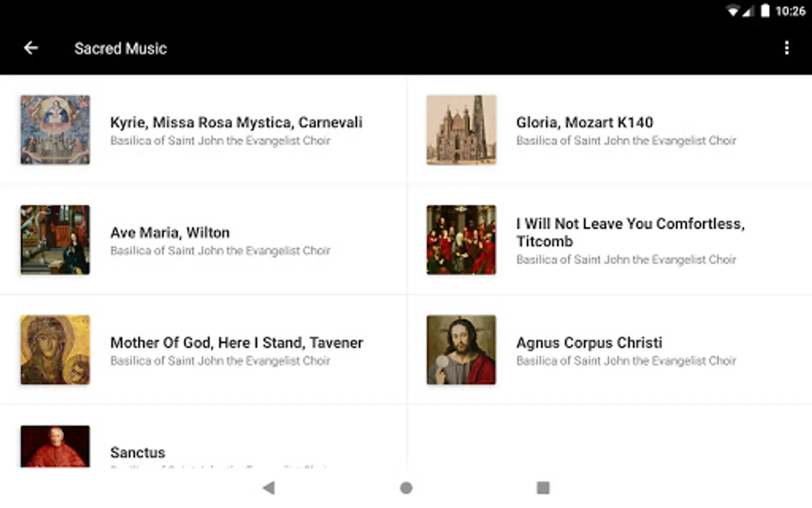Image resolution: width=812 pixels, height=508 pixels.
Task: Tap the cellular signal status icon
Action: tap(748, 11)
